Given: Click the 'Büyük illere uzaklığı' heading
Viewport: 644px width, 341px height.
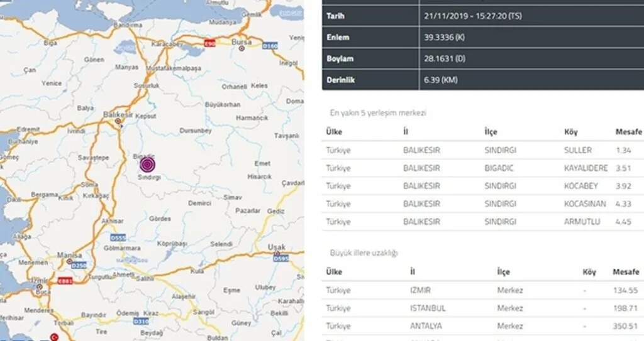Looking at the screenshot, I should tap(364, 253).
